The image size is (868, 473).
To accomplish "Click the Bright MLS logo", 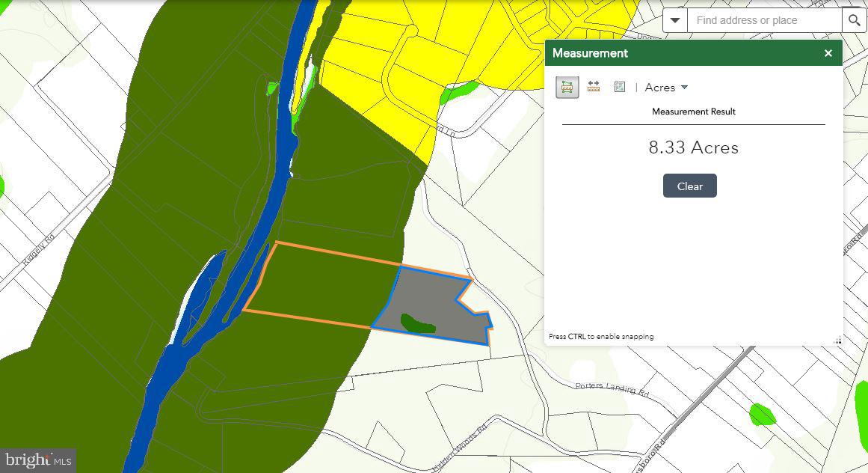I will click(x=37, y=460).
